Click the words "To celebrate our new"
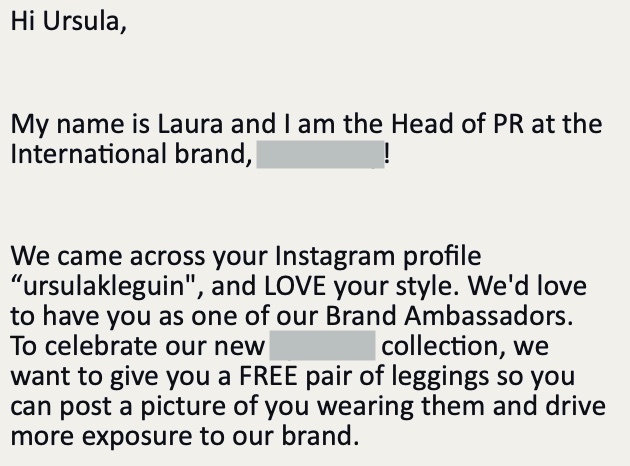This screenshot has height=466, width=630. (137, 347)
